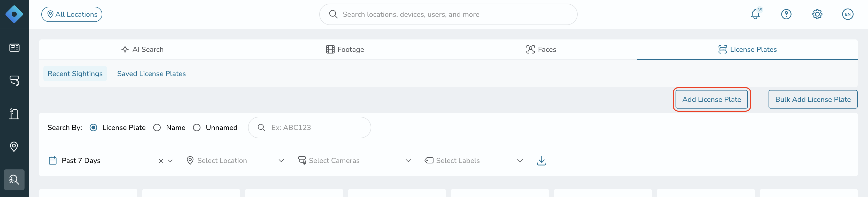Expand the Past 7 Days date dropdown
The image size is (868, 197).
pos(170,161)
